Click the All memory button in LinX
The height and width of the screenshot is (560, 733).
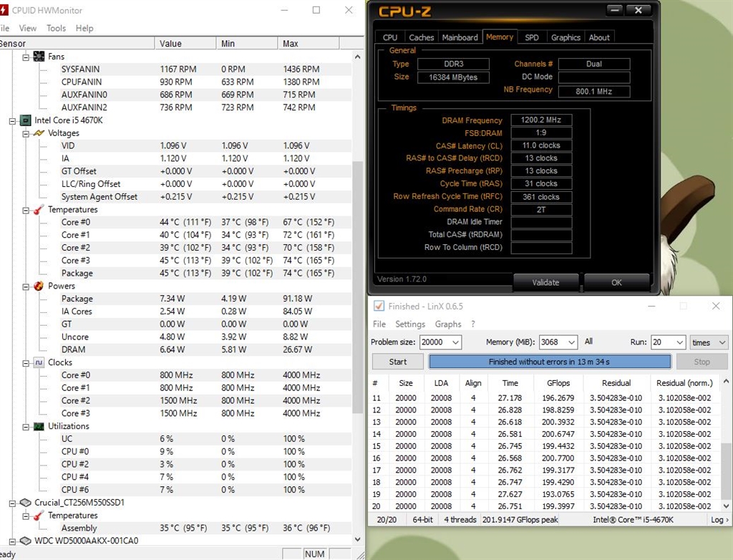tap(588, 342)
